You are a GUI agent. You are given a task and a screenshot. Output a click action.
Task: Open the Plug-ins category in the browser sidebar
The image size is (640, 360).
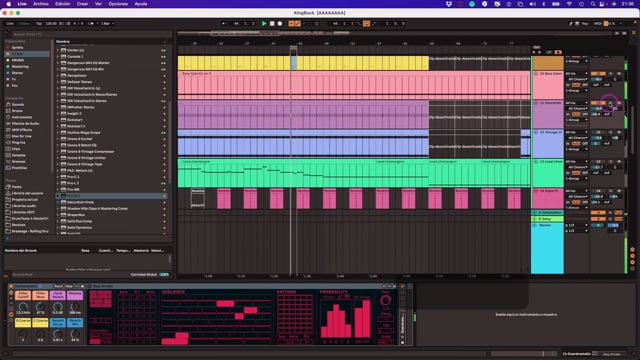coord(19,143)
